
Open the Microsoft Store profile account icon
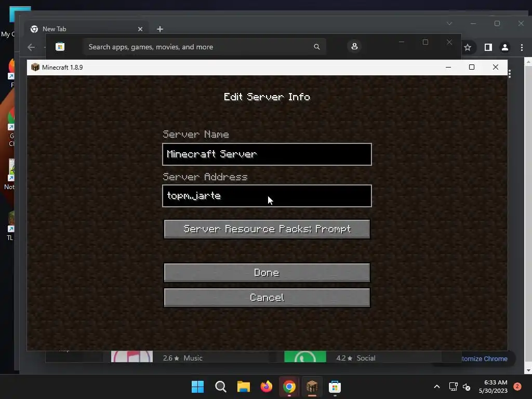point(354,46)
